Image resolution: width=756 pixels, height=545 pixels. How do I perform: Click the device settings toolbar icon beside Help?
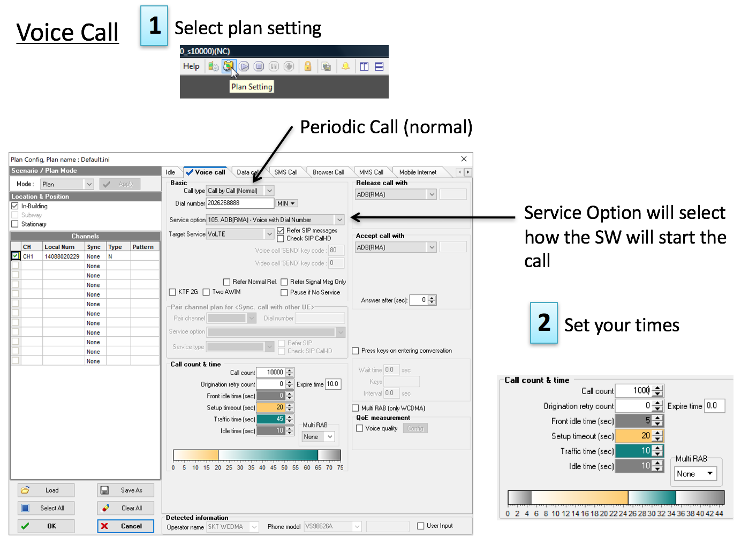point(214,66)
